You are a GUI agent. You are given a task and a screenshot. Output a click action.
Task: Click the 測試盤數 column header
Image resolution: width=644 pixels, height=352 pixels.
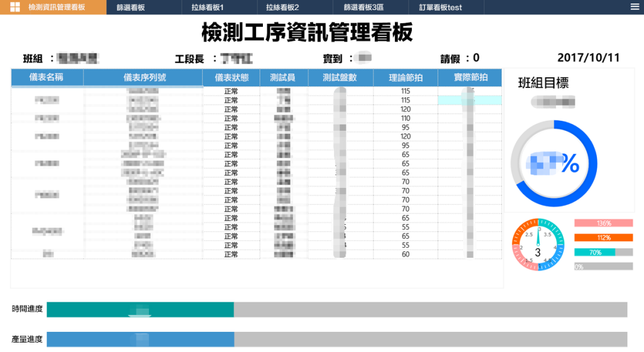click(340, 77)
